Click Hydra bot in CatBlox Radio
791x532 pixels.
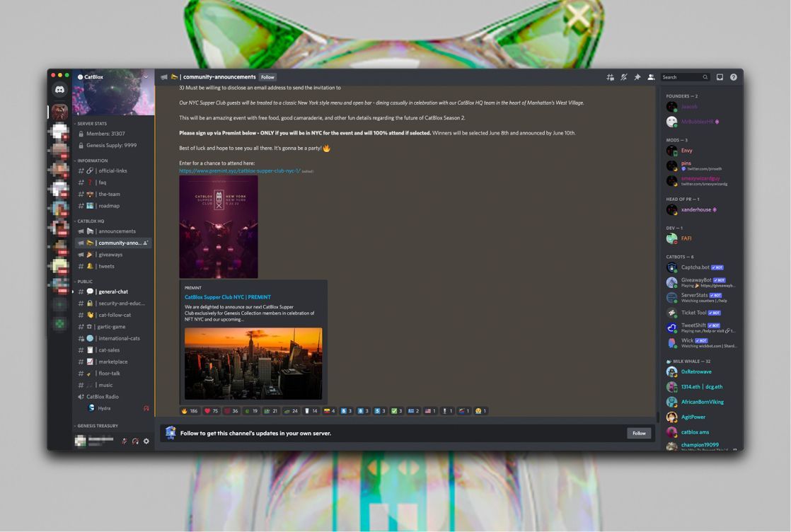(119, 408)
